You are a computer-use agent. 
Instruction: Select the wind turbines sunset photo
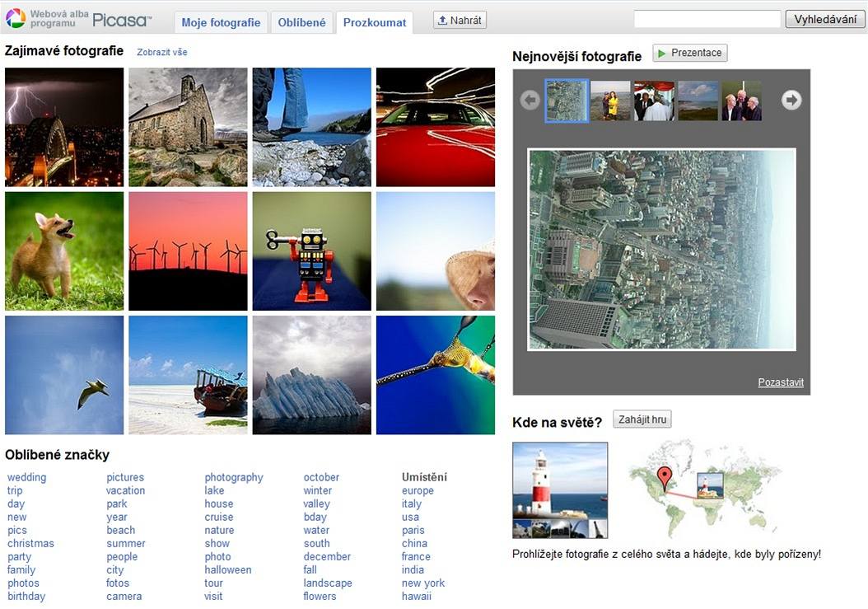[188, 251]
